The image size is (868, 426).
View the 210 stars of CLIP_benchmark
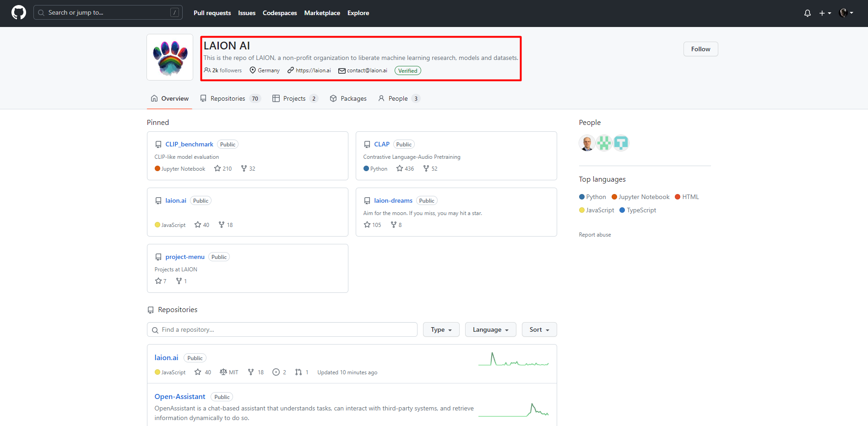pyautogui.click(x=223, y=169)
